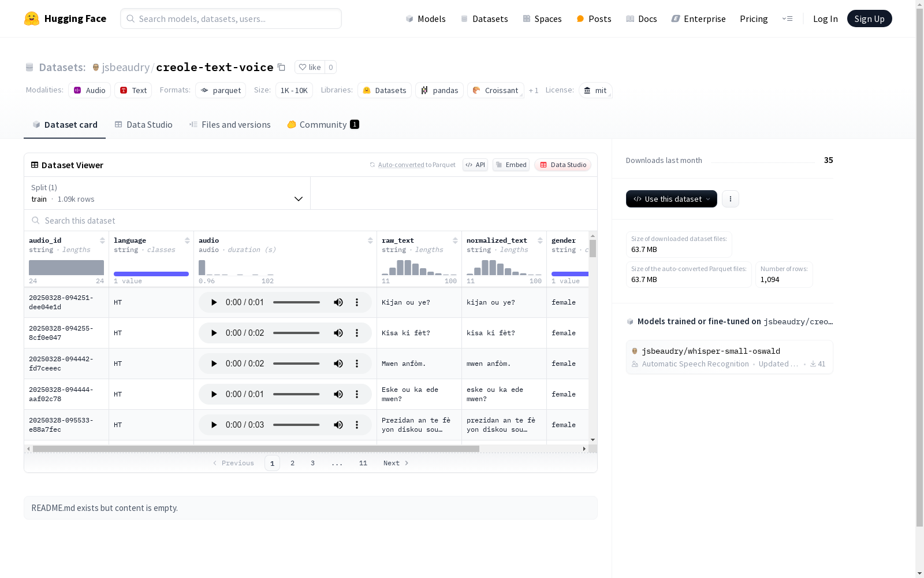Viewport: 924px width, 578px height.
Task: Sort by the raw_text column
Action: point(455,240)
